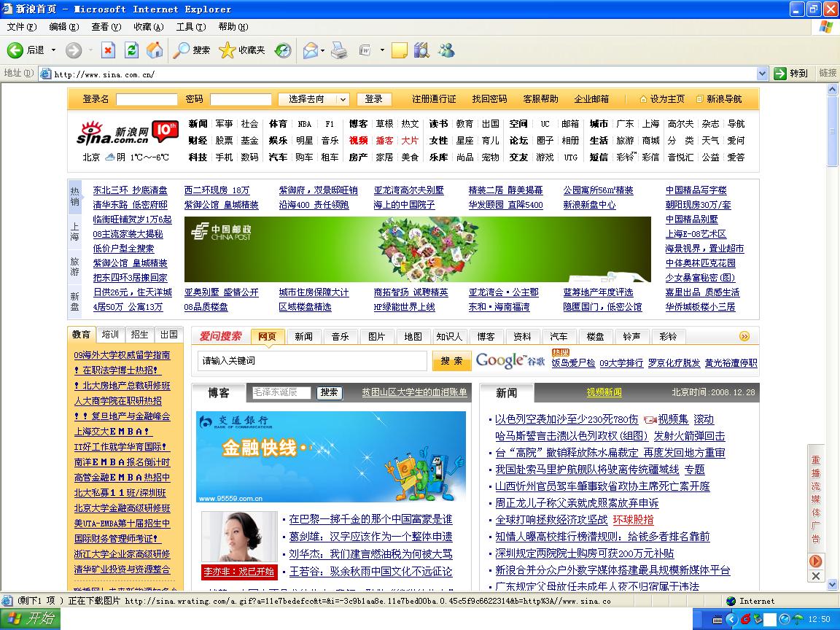The height and width of the screenshot is (630, 840).
Task: Click the orange play icon in side ad
Action: (x=815, y=561)
